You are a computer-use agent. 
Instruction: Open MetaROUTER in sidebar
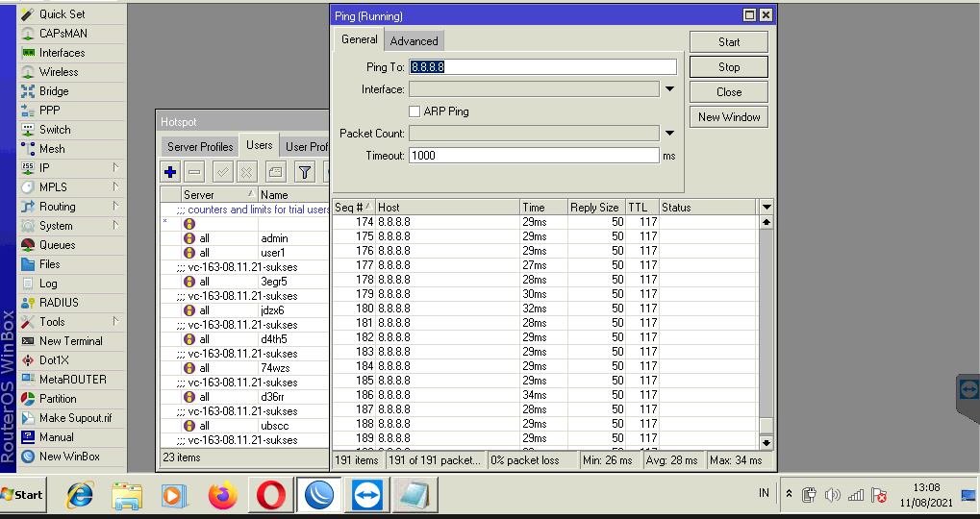pos(71,379)
